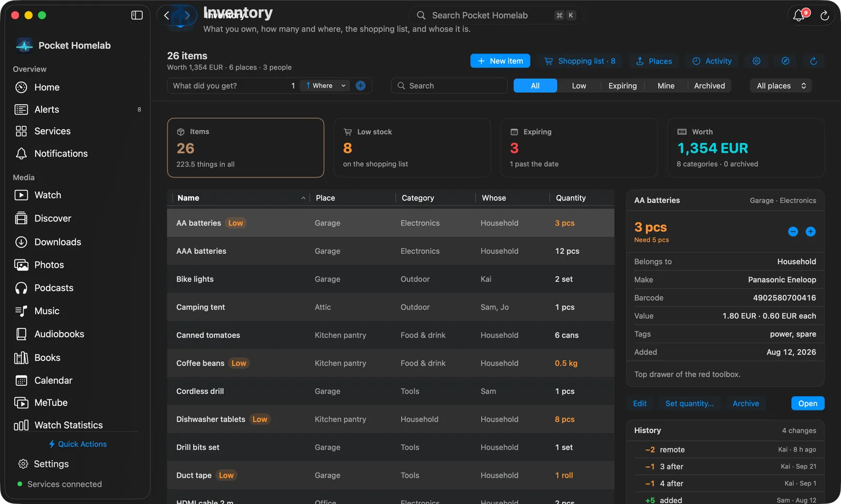841x504 pixels.
Task: Select the Archived filter tab
Action: [710, 86]
